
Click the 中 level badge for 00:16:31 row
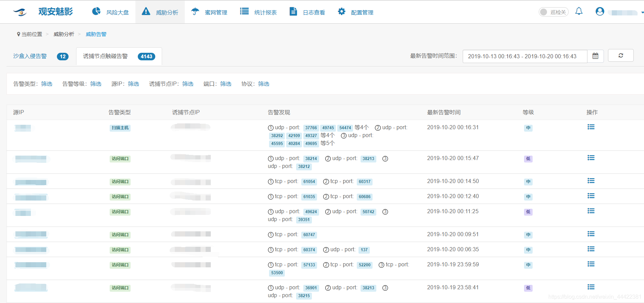click(528, 128)
